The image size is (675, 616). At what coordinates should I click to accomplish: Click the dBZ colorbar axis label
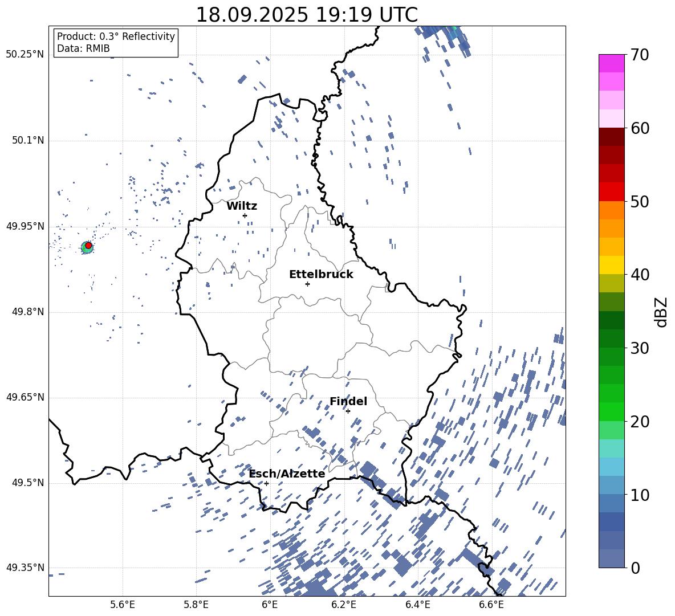[662, 312]
